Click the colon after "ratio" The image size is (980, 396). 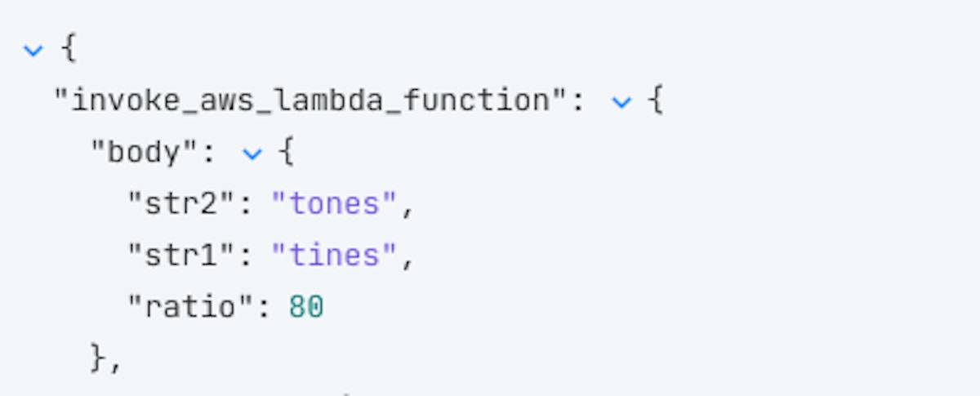[x=262, y=307]
